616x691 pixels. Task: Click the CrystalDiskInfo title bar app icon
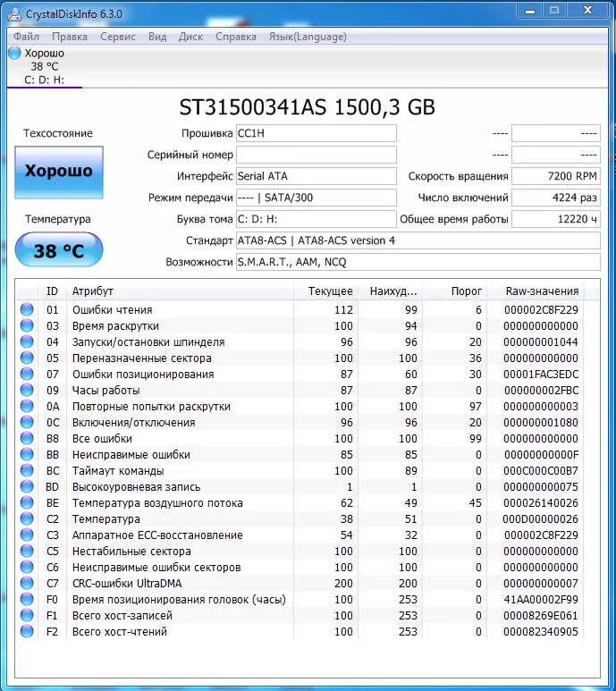[12, 12]
